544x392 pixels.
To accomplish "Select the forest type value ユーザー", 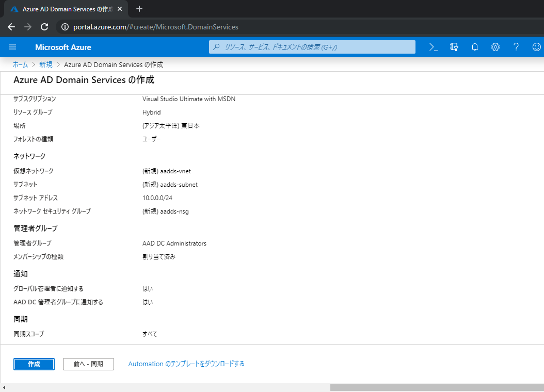I will (x=152, y=139).
